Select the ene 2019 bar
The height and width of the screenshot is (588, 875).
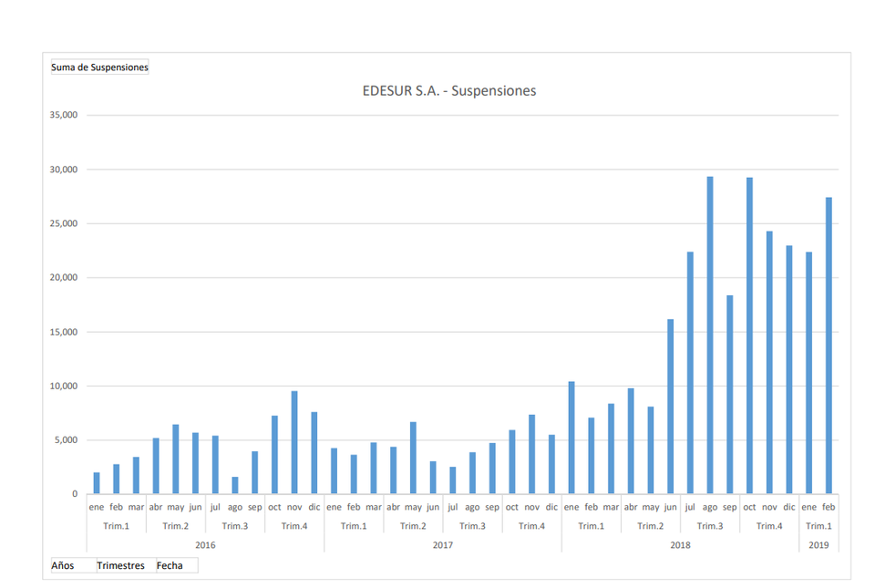coord(808,373)
